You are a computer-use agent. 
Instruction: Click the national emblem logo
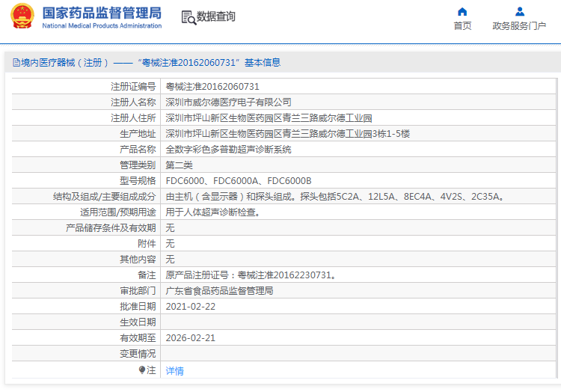(22, 16)
